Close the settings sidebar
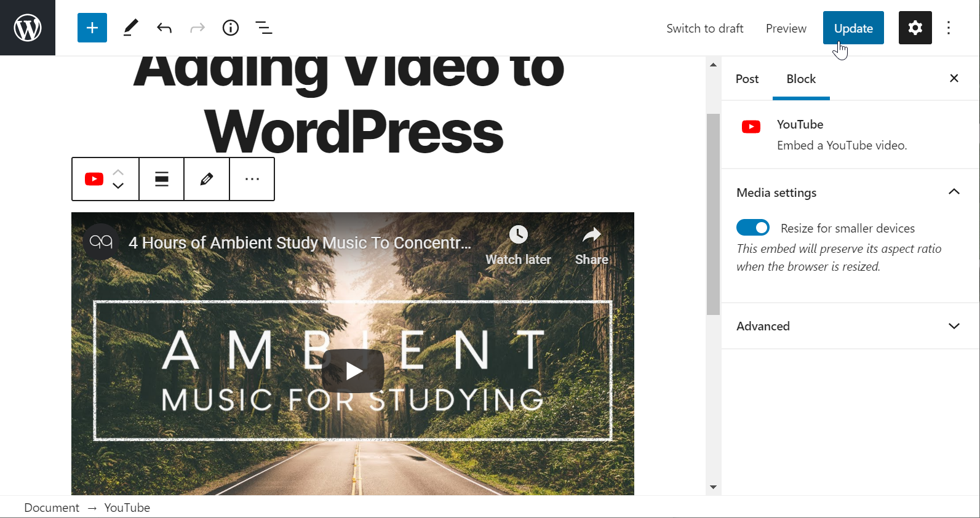The image size is (980, 518). 954,78
